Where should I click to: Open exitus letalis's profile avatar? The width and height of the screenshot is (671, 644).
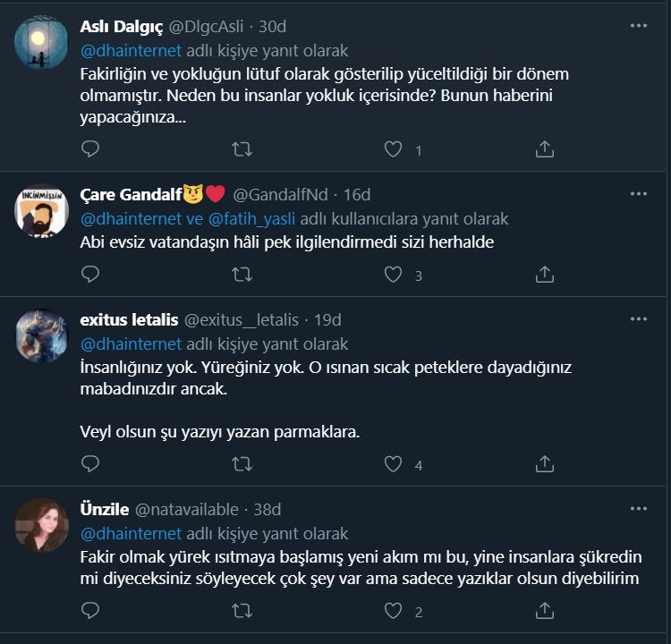click(42, 335)
